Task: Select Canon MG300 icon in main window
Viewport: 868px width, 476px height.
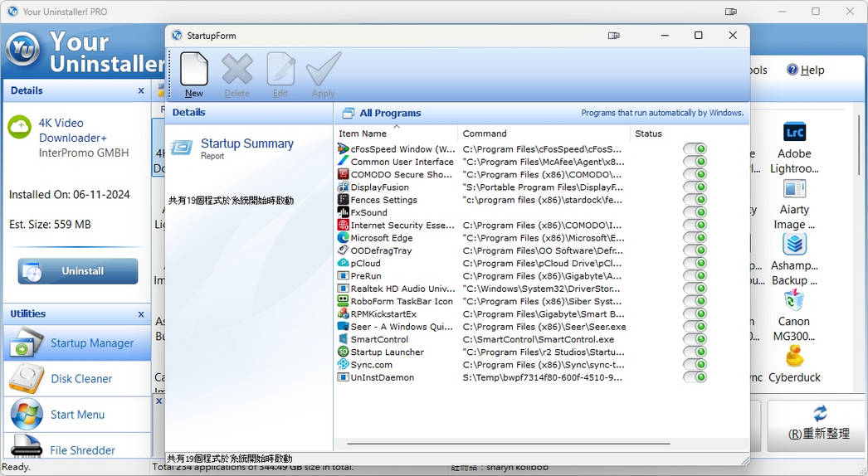Action: point(794,300)
